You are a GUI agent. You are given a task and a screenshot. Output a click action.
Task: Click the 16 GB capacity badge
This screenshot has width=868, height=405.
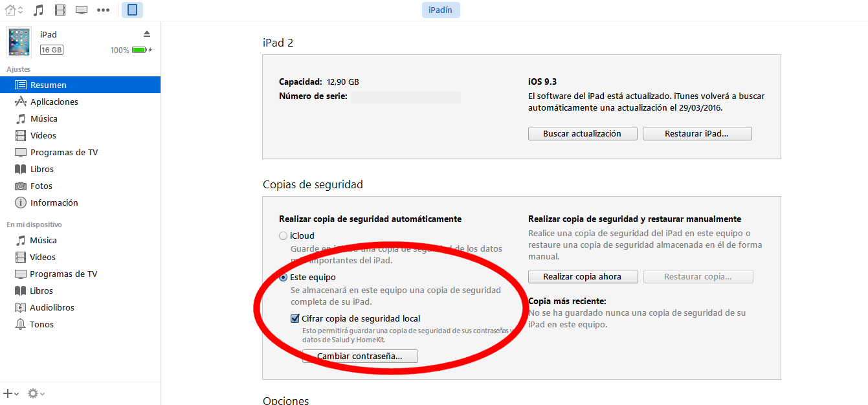(x=52, y=50)
